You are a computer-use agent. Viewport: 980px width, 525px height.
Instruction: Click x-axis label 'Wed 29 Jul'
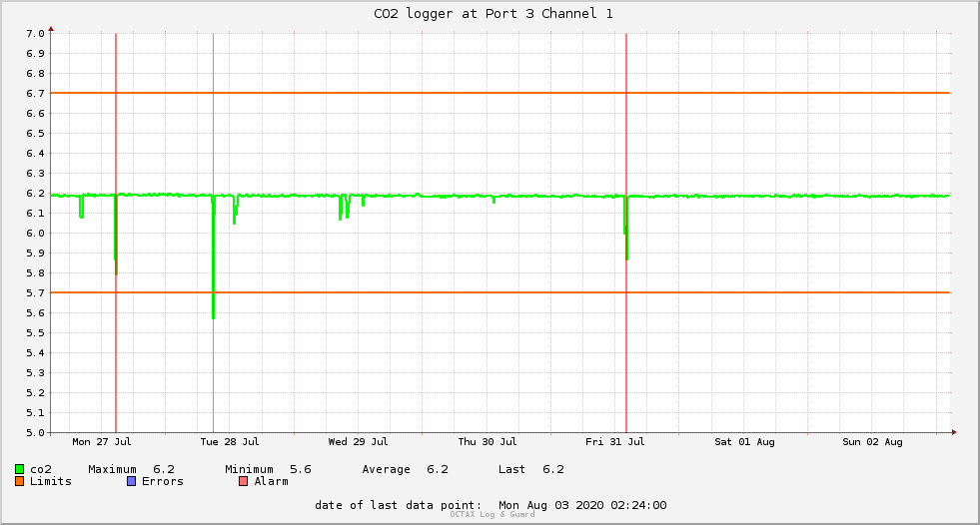point(358,442)
